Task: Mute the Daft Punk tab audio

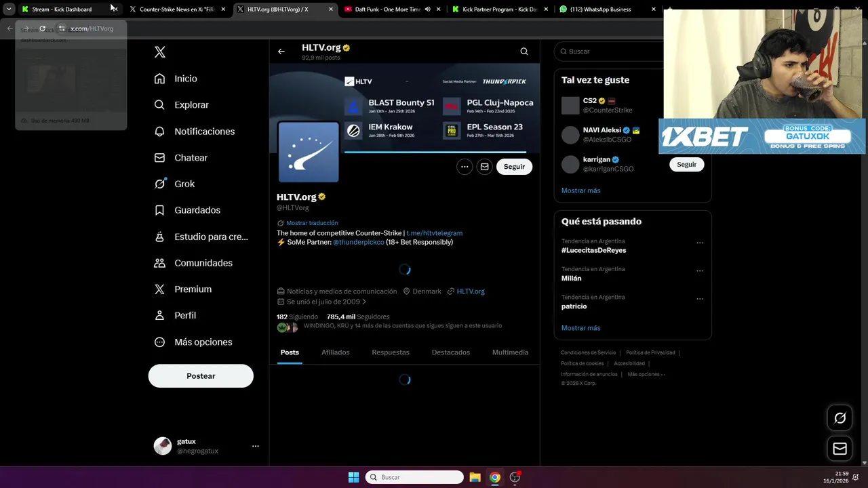Action: click(x=428, y=9)
